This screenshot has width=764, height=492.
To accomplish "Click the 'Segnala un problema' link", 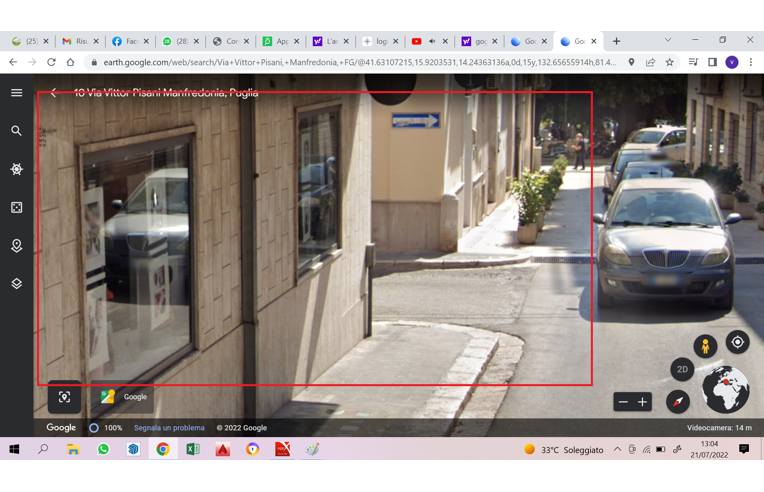I will click(x=169, y=428).
